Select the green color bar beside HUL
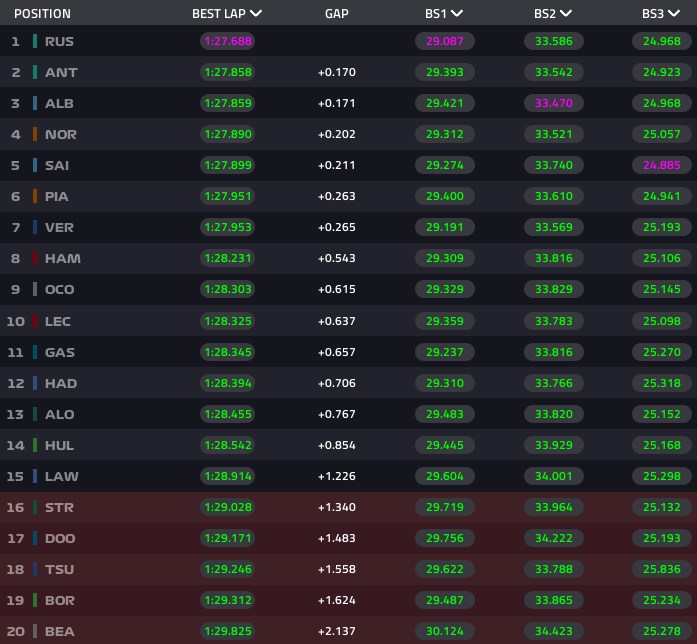The height and width of the screenshot is (644, 697). tap(35, 445)
